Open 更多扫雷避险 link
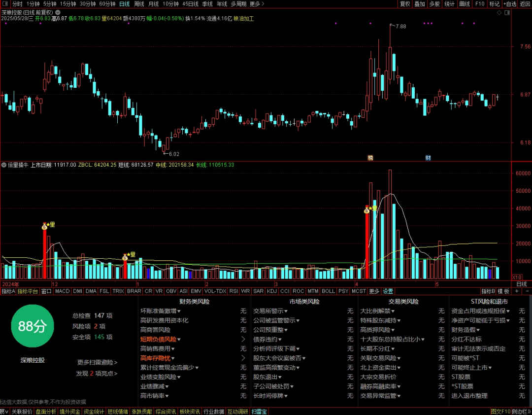Viewport: 532px width, 415px height. 97,362
